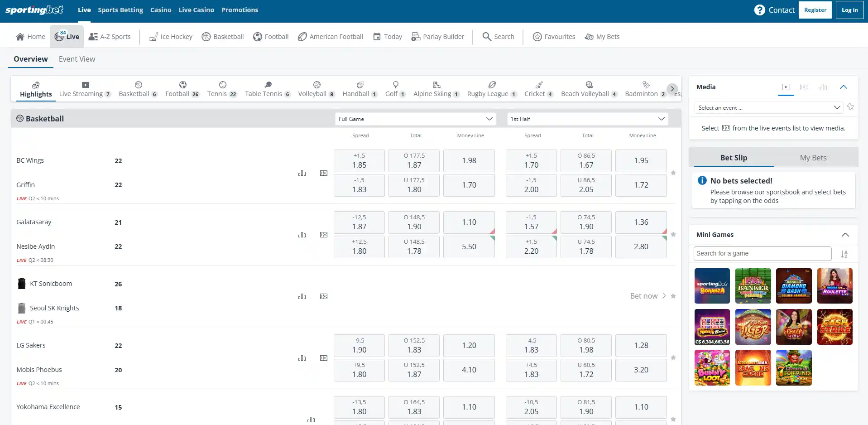Select BC Wings money line odds 1.98
The image size is (868, 425).
(469, 161)
